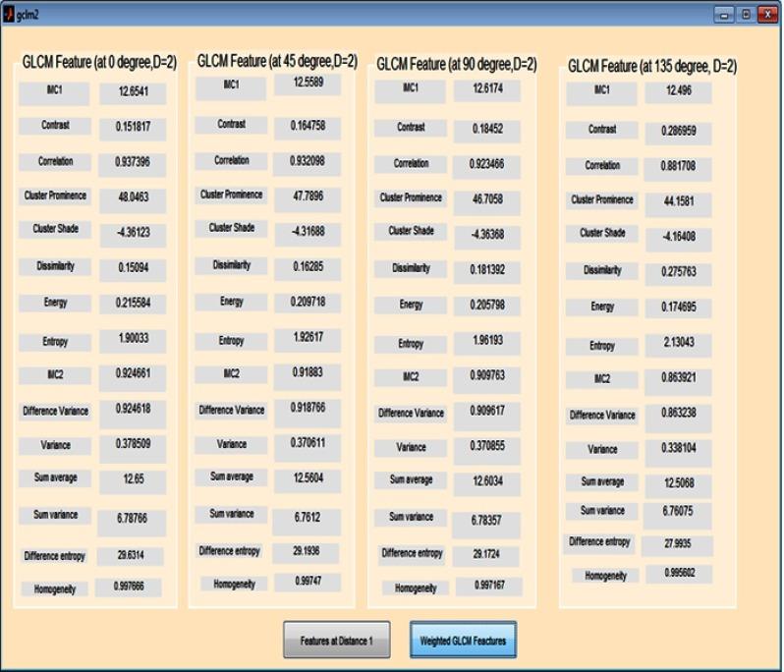The height and width of the screenshot is (672, 784).
Task: Click Sum average value 12.5068 field
Action: click(x=678, y=481)
